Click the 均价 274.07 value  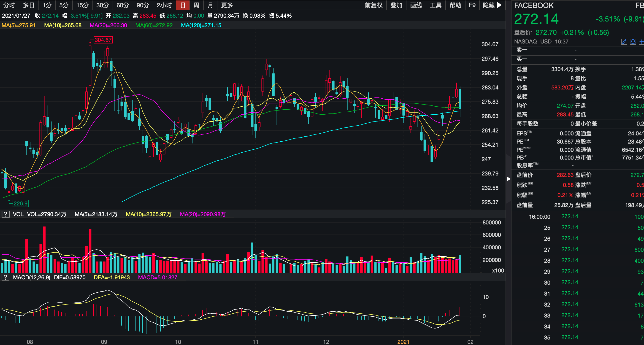click(565, 106)
